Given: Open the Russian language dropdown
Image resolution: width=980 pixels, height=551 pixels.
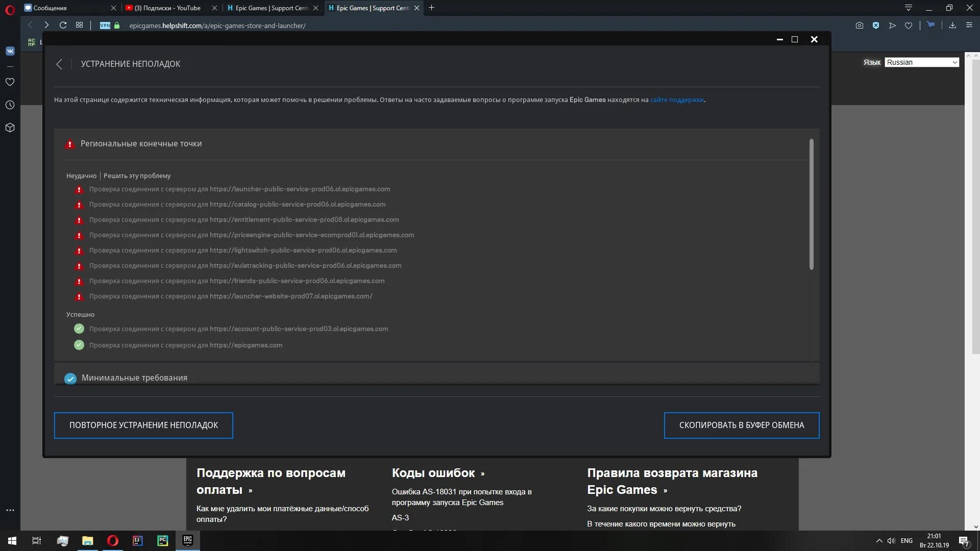Looking at the screenshot, I should [x=921, y=62].
